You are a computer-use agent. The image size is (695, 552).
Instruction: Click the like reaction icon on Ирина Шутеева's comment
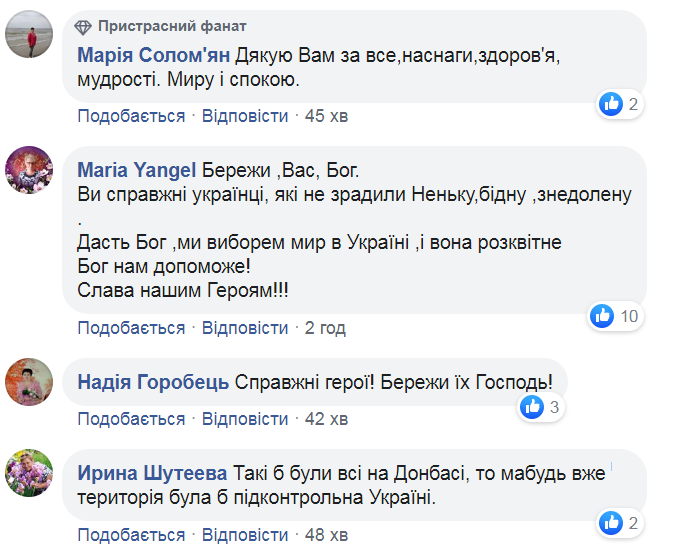coord(611,521)
